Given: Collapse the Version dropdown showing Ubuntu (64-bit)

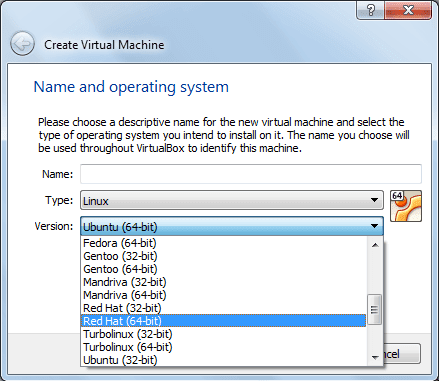Looking at the screenshot, I should coord(232,226).
